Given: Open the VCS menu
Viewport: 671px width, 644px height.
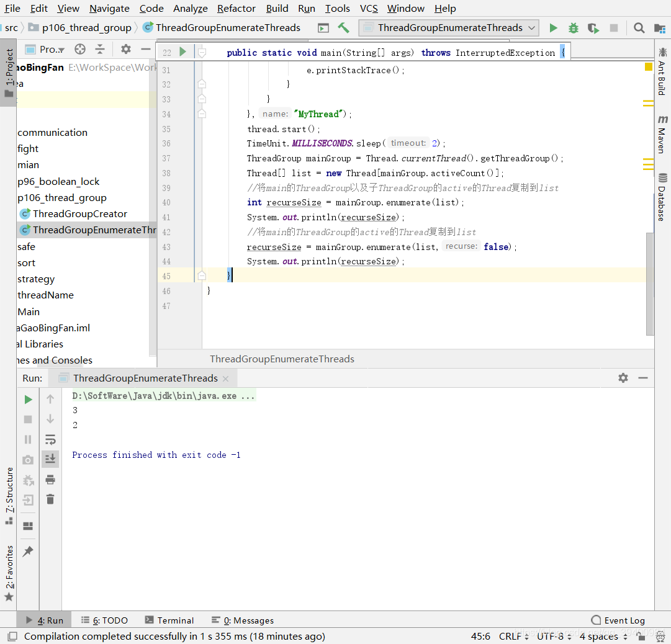Looking at the screenshot, I should click(x=369, y=9).
